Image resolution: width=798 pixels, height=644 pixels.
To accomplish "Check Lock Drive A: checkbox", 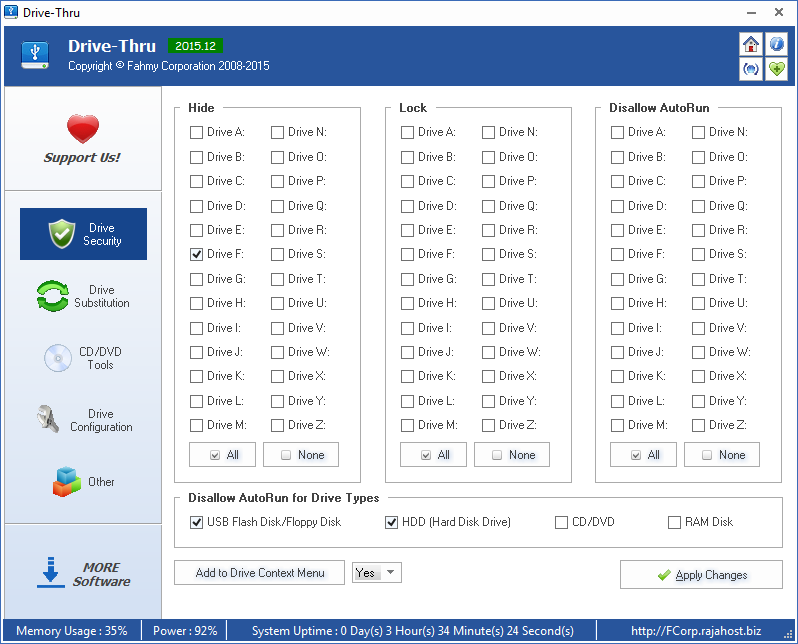I will point(407,132).
